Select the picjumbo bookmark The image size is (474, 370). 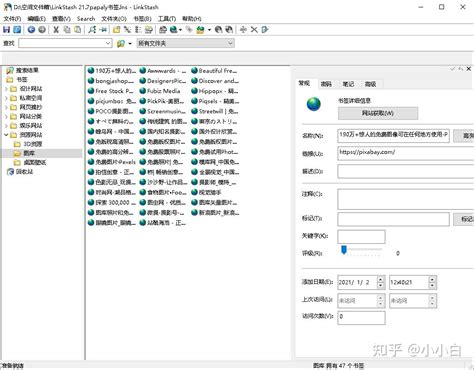coord(111,101)
